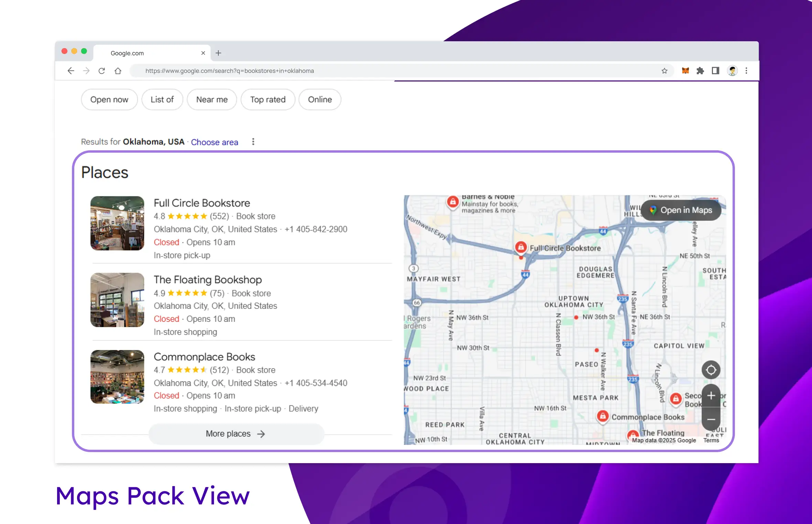Click the Full Circle Bookstore map label

(x=565, y=248)
